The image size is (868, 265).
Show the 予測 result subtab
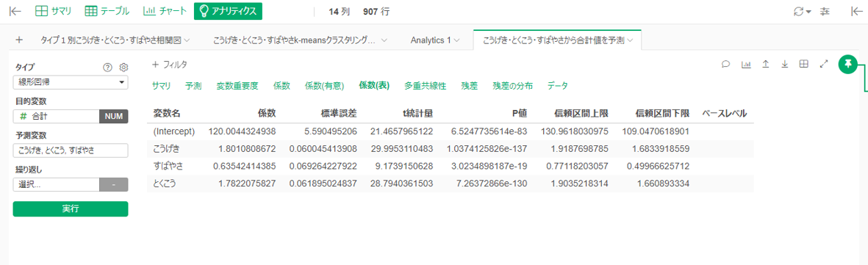click(x=193, y=86)
